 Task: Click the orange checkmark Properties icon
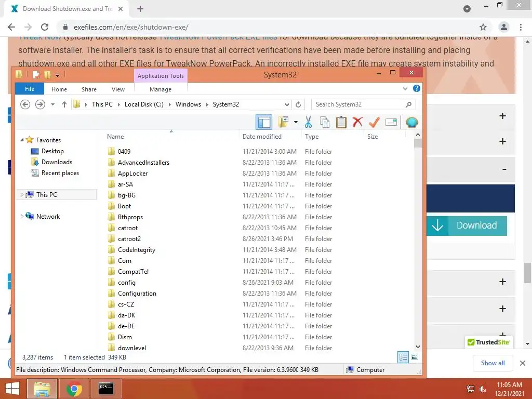374,122
